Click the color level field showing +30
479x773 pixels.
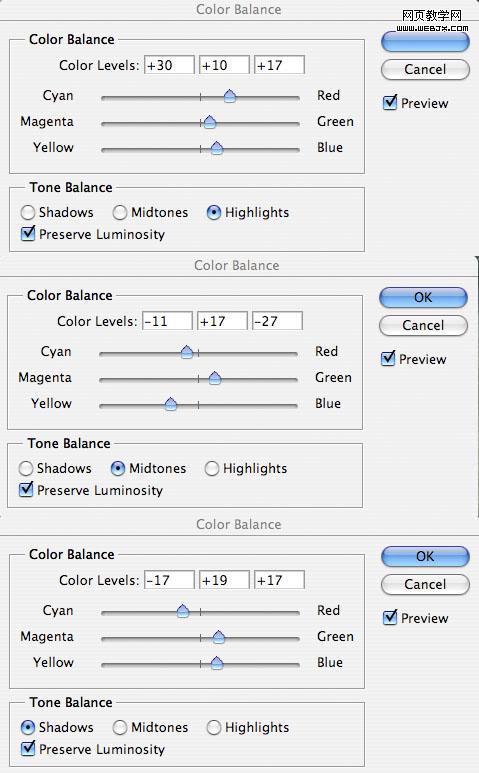coord(169,65)
